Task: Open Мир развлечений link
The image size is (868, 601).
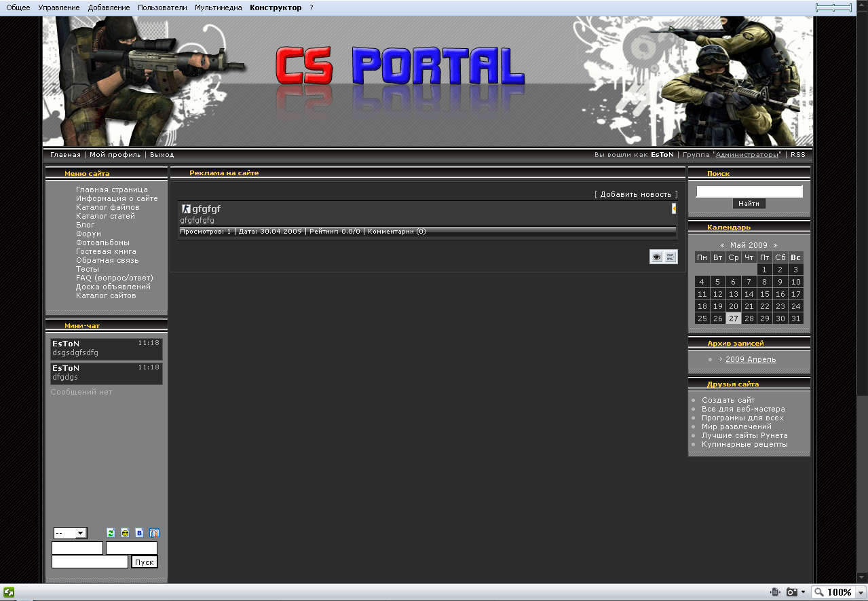Action: click(x=736, y=427)
